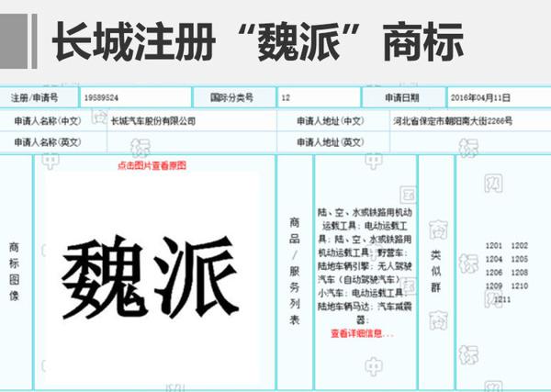The height and width of the screenshot is (392, 551).
Task: Select similar group code 1201
Action: click(494, 245)
